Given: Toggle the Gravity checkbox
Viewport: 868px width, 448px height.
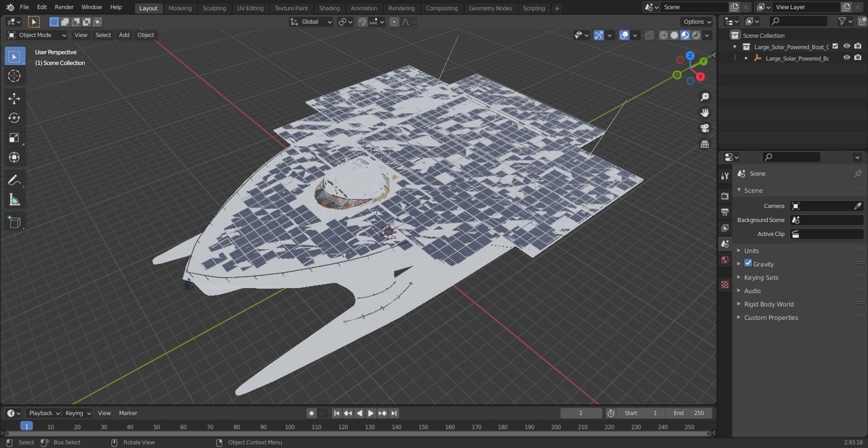Looking at the screenshot, I should point(748,264).
